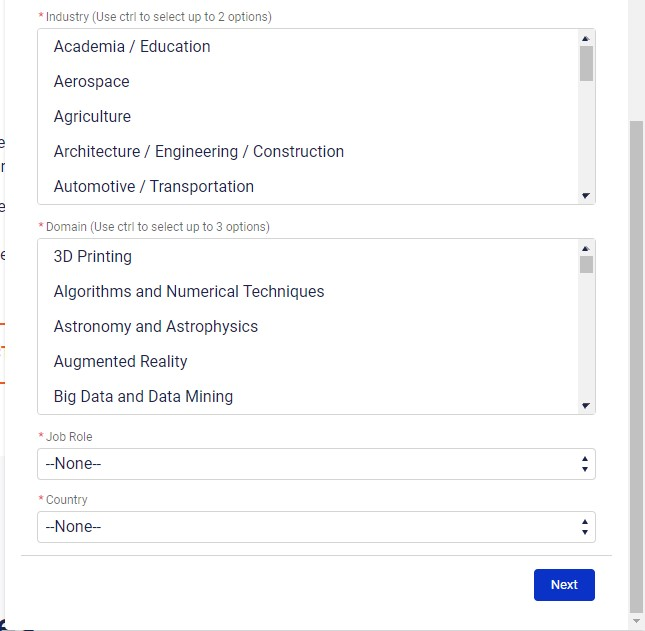The image size is (645, 631).
Task: Select Augmented Reality from Domain list
Action: click(x=121, y=362)
